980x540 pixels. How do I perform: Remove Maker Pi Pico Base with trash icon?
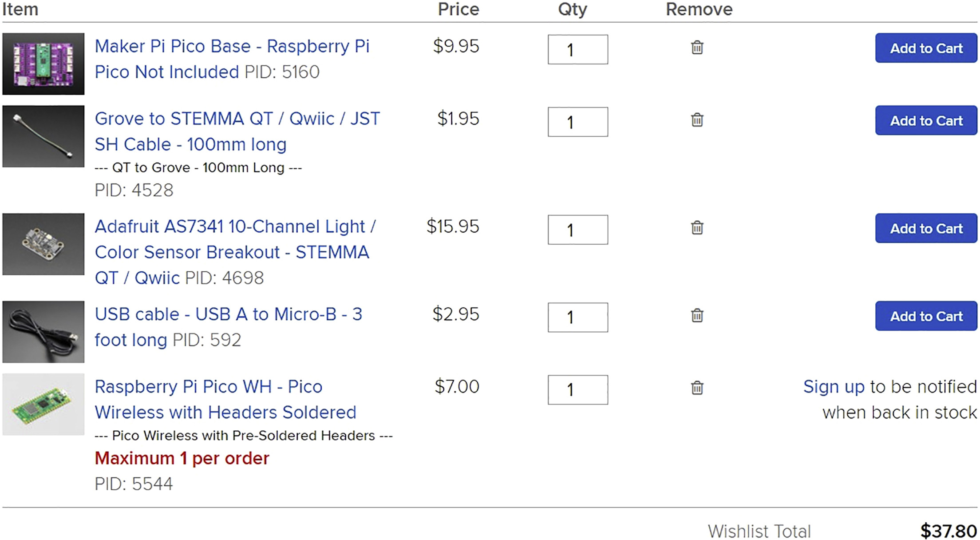697,47
